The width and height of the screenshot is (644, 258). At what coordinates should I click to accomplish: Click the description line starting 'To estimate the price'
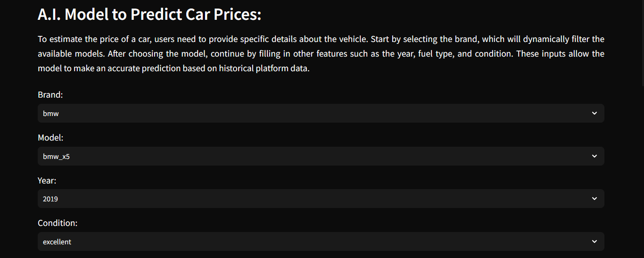pyautogui.click(x=321, y=39)
